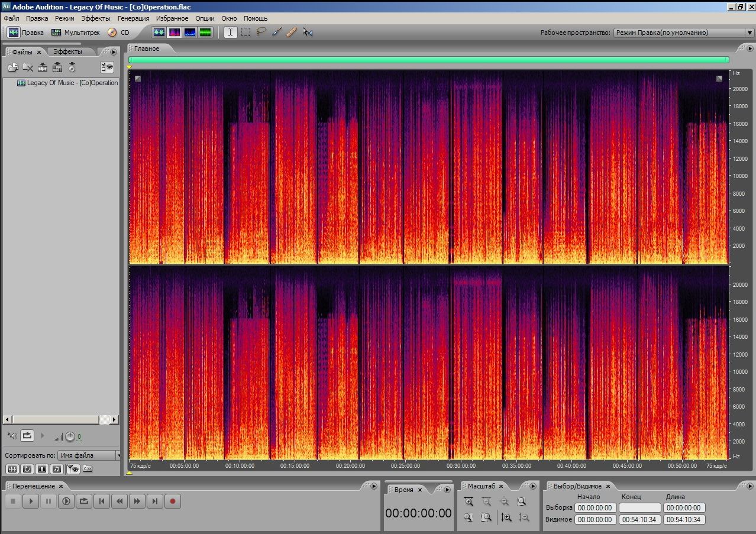Click the Import File folder icon

pos(12,67)
